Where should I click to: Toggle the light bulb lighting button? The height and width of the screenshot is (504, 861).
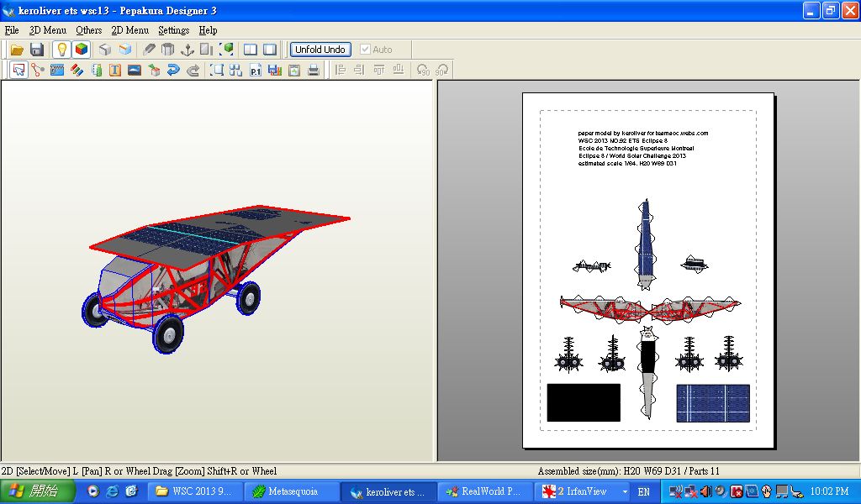61,50
